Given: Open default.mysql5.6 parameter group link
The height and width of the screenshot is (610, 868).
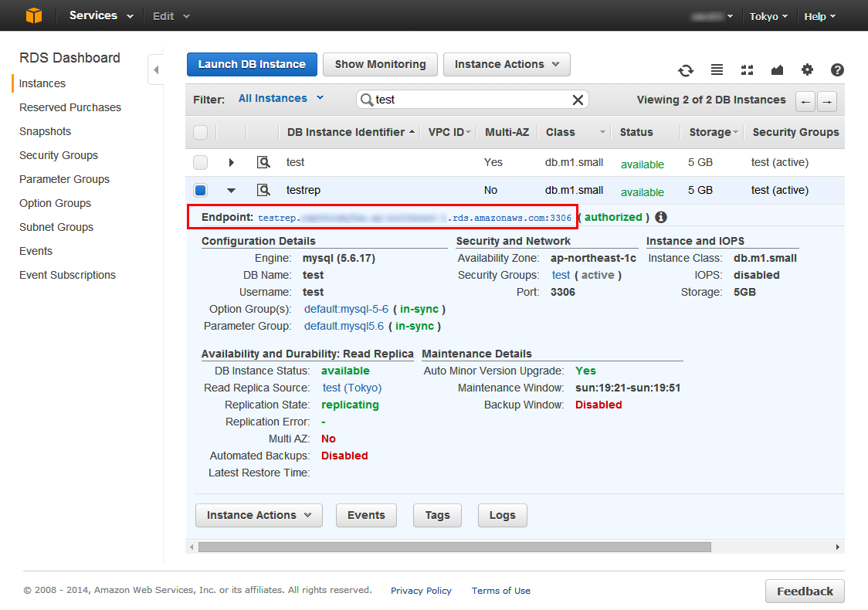Looking at the screenshot, I should coord(344,326).
